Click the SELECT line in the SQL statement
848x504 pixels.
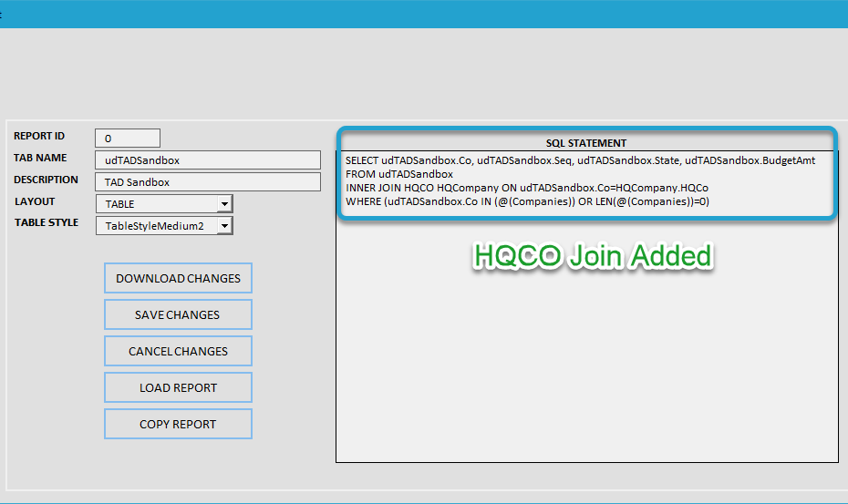coord(580,160)
